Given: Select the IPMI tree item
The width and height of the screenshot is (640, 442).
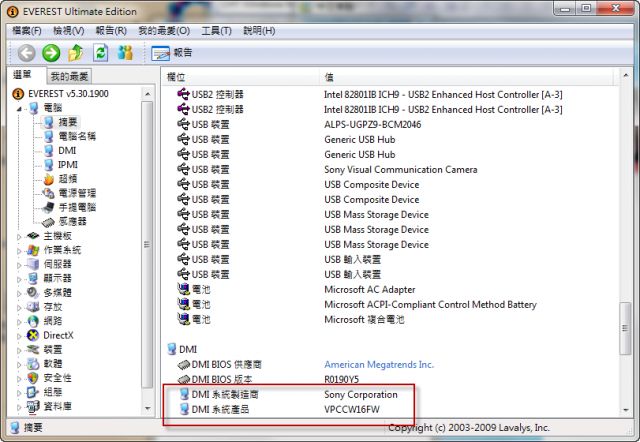Looking at the screenshot, I should 68,164.
